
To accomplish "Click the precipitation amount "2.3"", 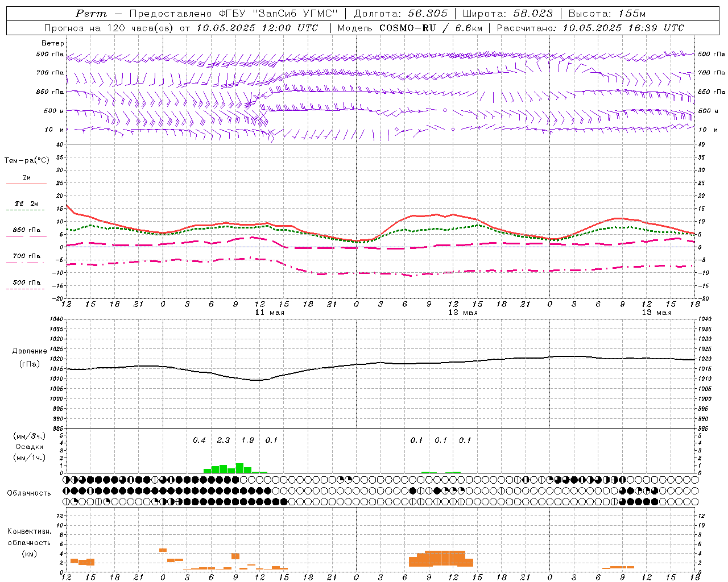I will tap(224, 440).
